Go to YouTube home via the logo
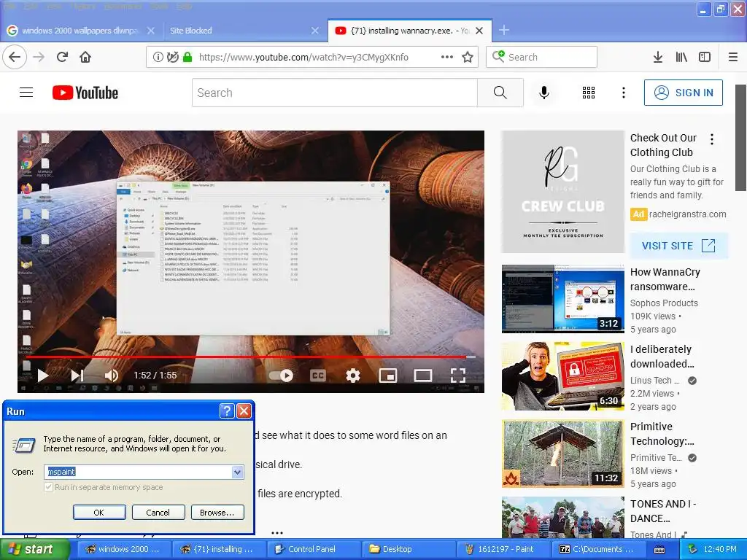This screenshot has height=560, width=747. 85,93
